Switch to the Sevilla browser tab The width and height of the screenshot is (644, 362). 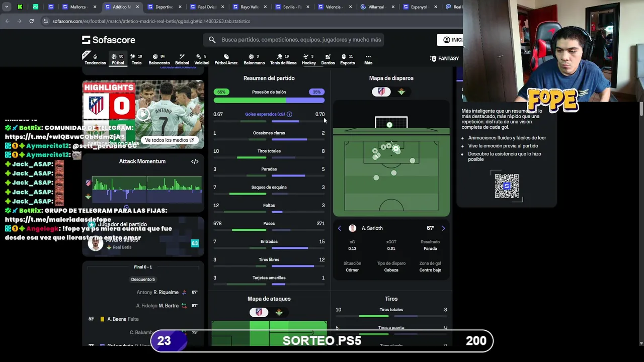(293, 7)
